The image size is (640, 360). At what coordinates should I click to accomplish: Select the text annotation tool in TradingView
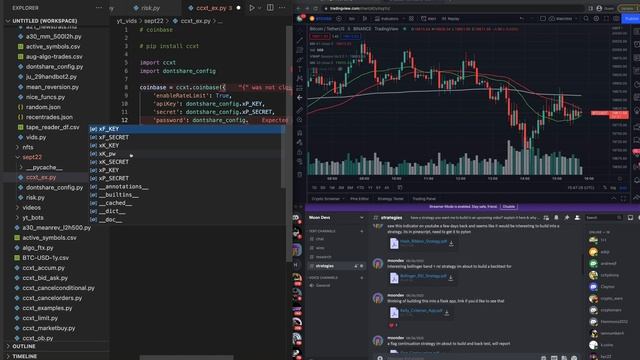[x=300, y=69]
